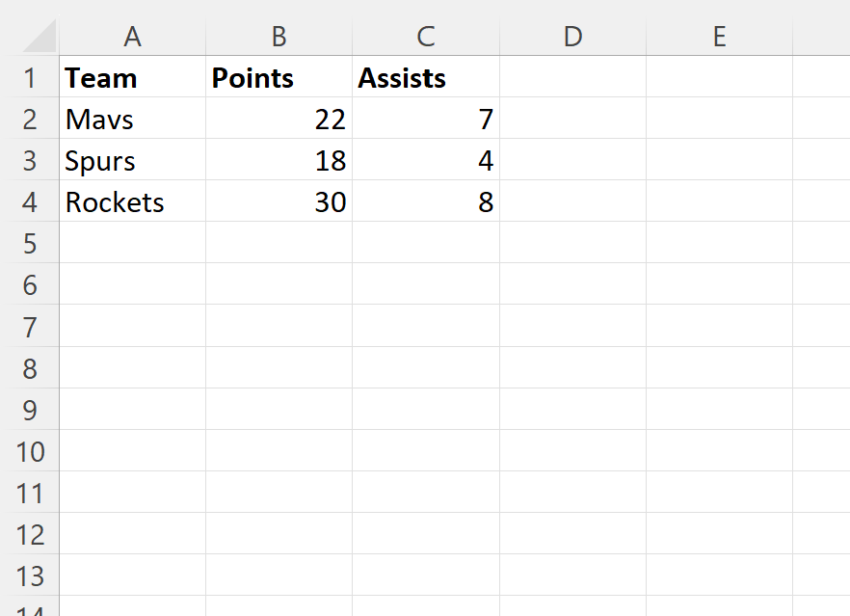Screen dimensions: 850x616
Task: Select row 1 header
Action: pos(29,78)
